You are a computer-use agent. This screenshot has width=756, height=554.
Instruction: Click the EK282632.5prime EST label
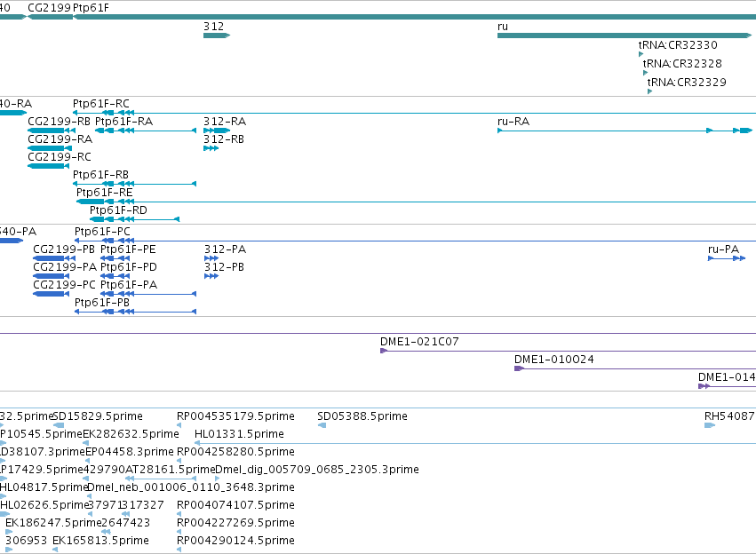131,434
